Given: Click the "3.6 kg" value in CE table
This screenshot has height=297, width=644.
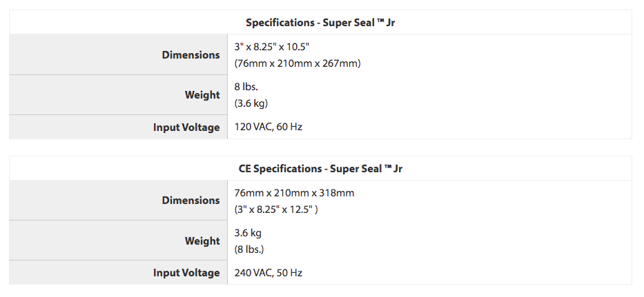Looking at the screenshot, I should click(248, 233).
